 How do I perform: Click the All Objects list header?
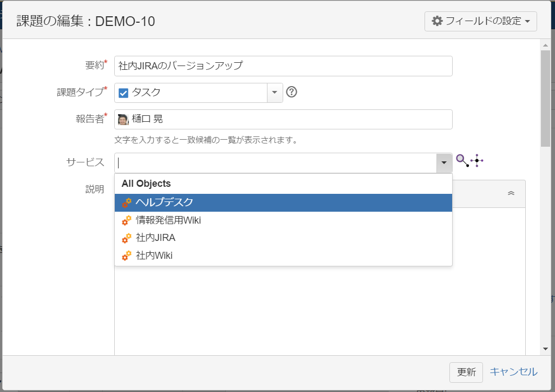(146, 184)
